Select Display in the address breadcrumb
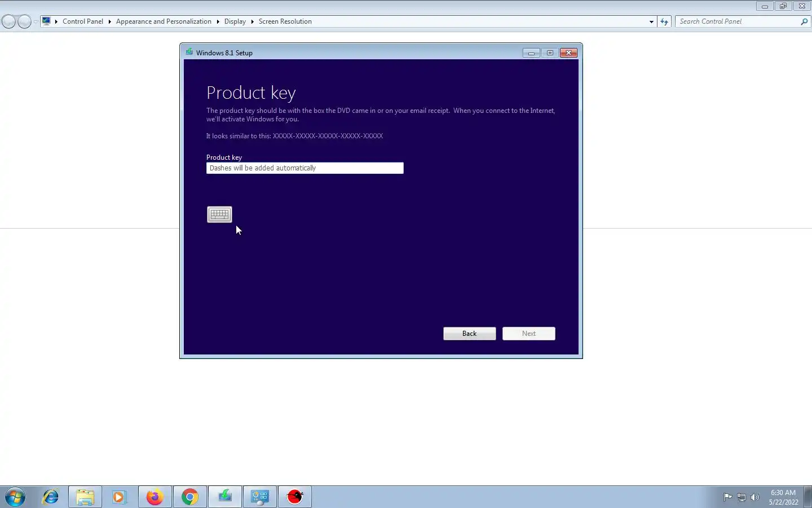Viewport: 812px width, 508px height. (x=235, y=21)
